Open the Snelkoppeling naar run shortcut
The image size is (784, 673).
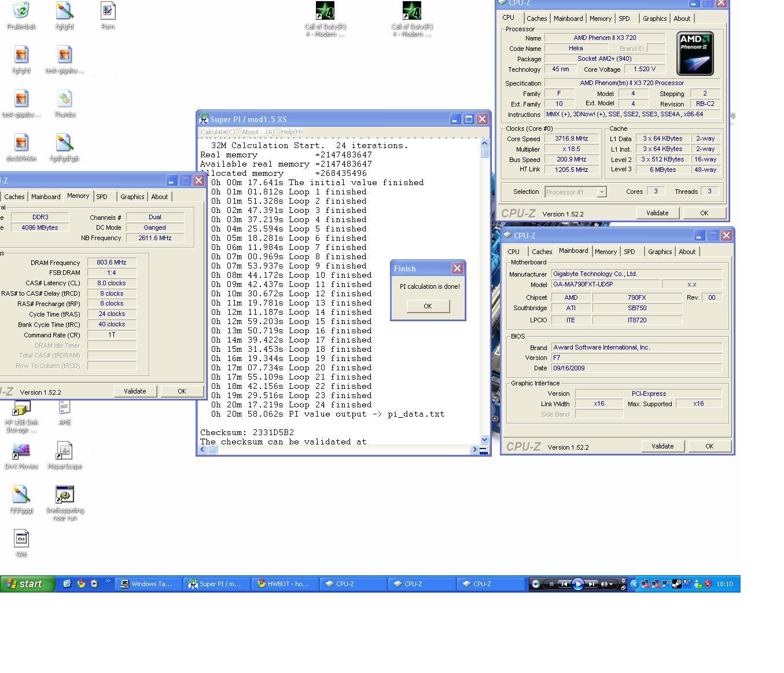[x=65, y=495]
